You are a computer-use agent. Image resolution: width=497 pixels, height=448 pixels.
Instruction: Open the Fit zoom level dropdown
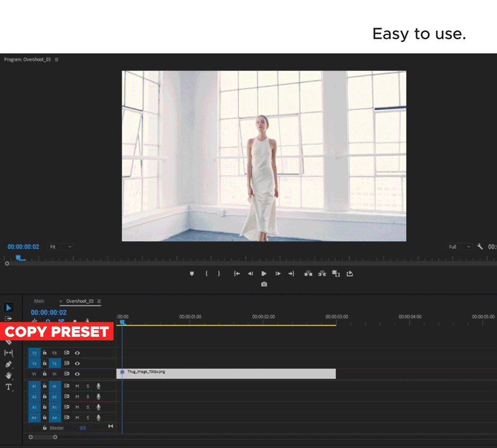point(60,247)
